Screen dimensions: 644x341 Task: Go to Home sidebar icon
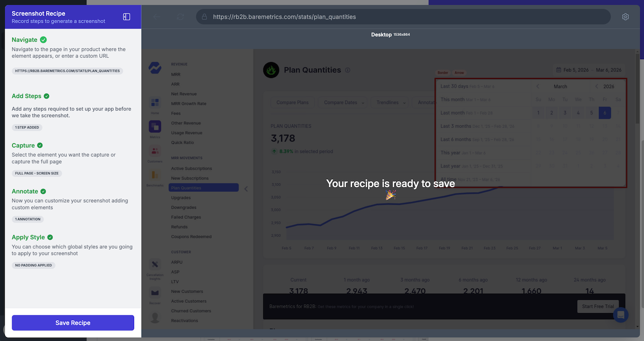coord(155,103)
